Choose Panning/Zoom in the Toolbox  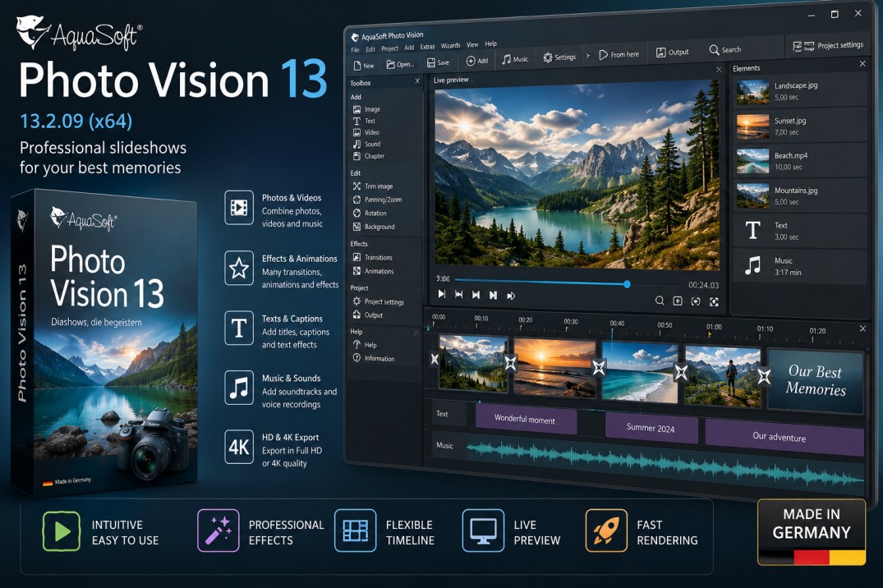pos(377,200)
